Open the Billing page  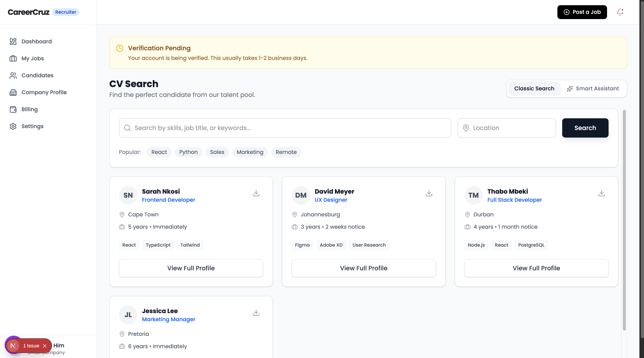coord(29,109)
